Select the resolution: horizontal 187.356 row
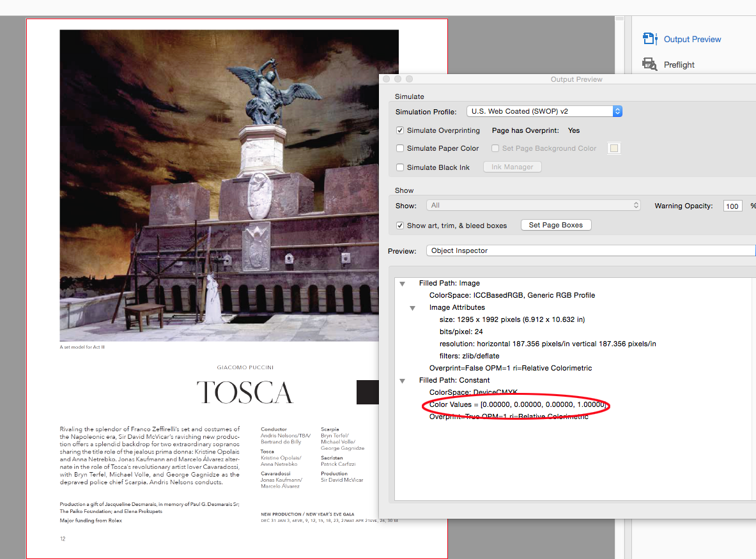The width and height of the screenshot is (756, 559). pos(548,344)
